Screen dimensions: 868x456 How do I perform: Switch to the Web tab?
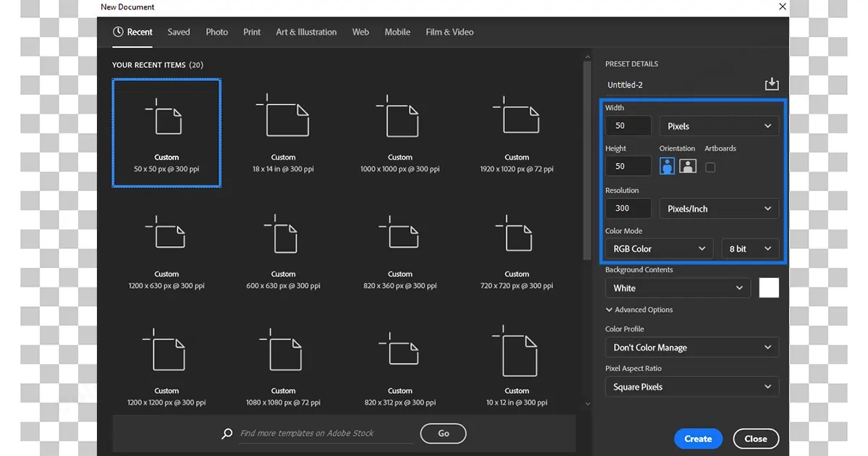(x=360, y=32)
